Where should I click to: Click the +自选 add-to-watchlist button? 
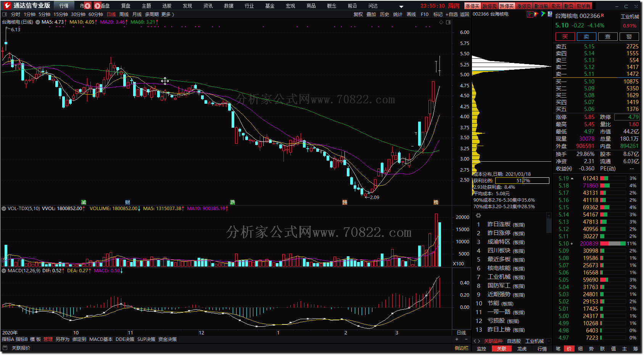click(452, 14)
